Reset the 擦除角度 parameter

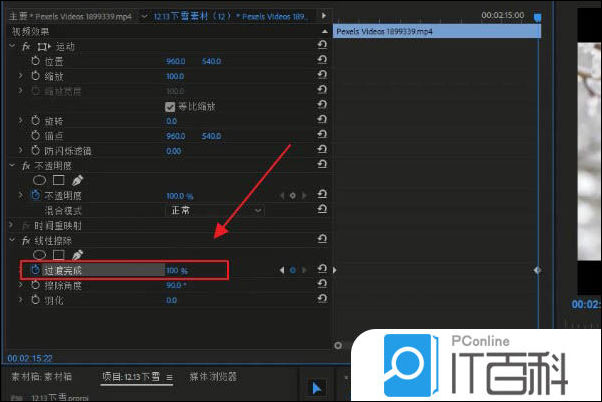(322, 285)
